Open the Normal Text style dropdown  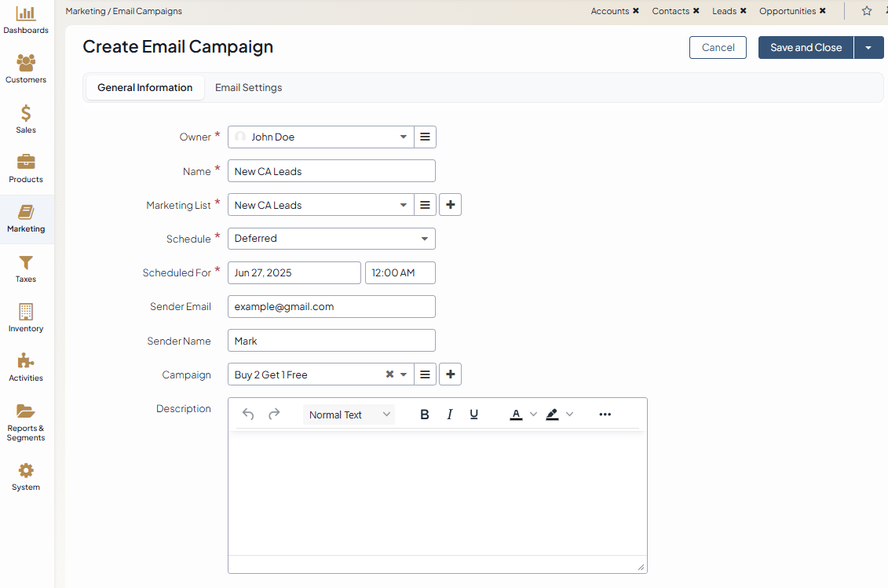click(x=349, y=415)
